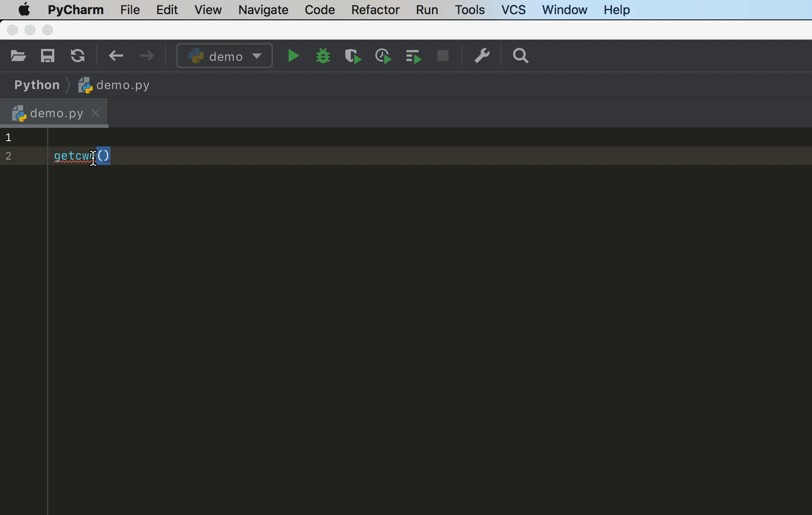Open the View menu
This screenshot has height=515, width=812.
[208, 10]
